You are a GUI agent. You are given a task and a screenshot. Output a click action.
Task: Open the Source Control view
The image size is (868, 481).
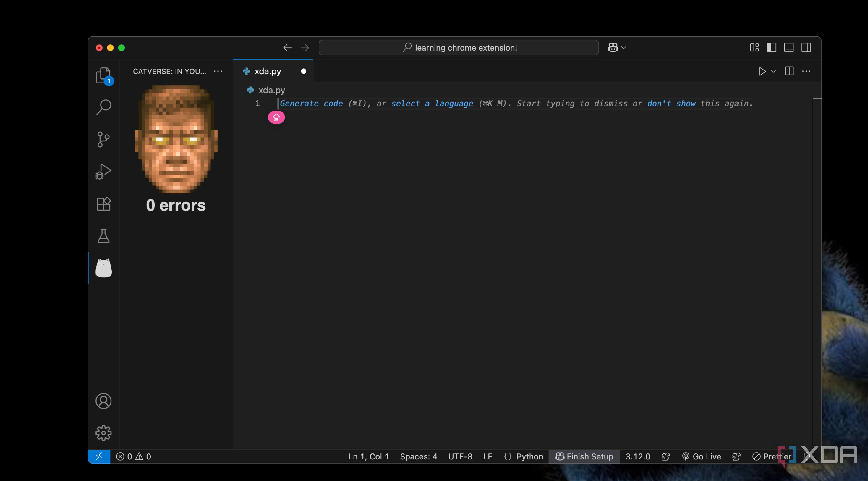click(x=103, y=139)
